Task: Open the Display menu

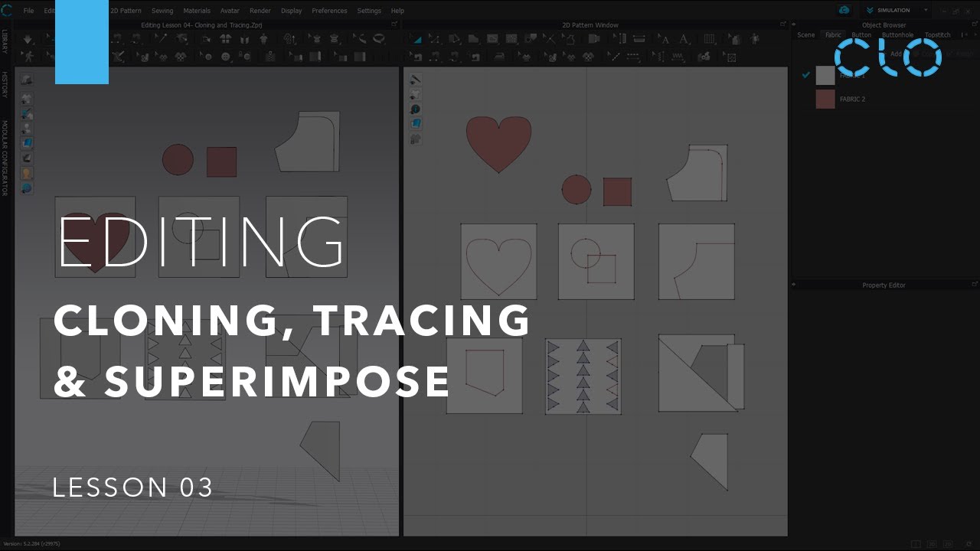Action: tap(292, 11)
